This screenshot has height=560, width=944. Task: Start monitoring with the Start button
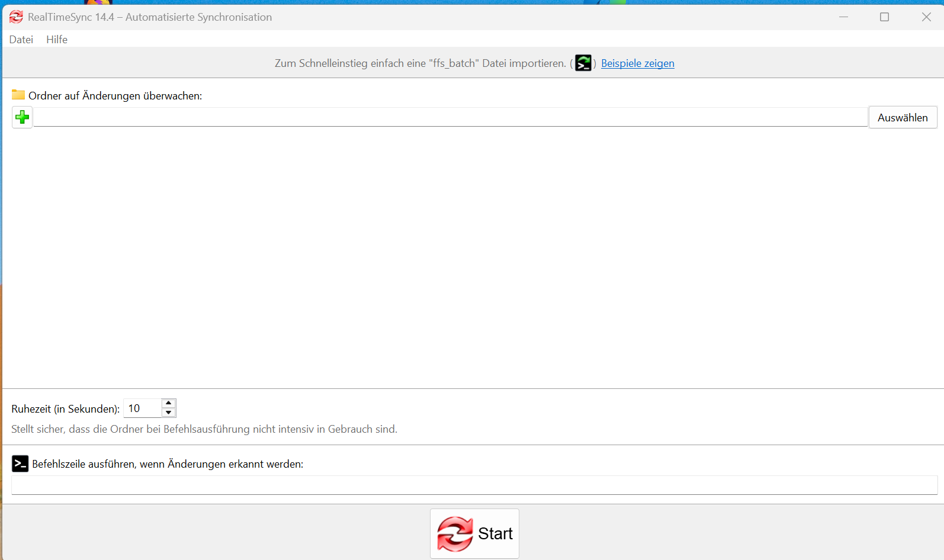click(474, 533)
